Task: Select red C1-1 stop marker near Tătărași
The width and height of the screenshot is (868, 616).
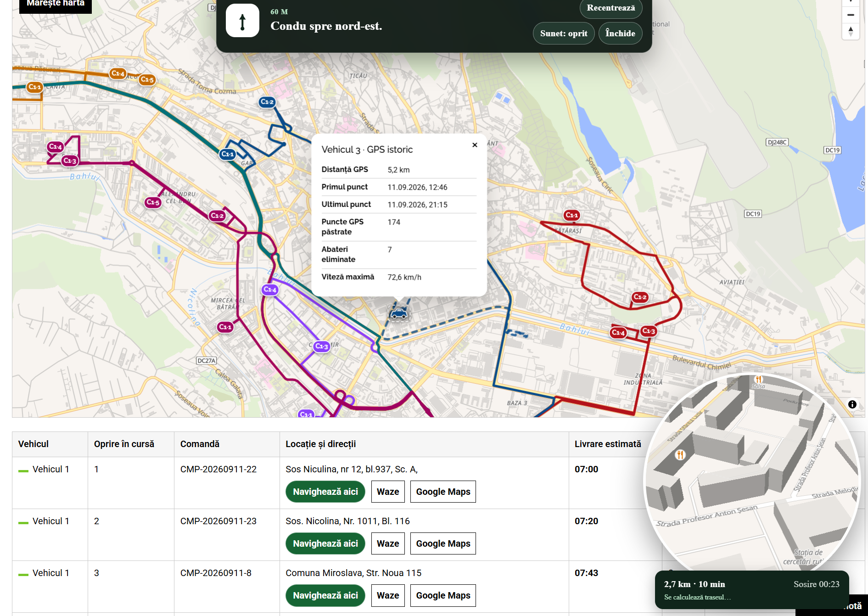Action: tap(571, 215)
